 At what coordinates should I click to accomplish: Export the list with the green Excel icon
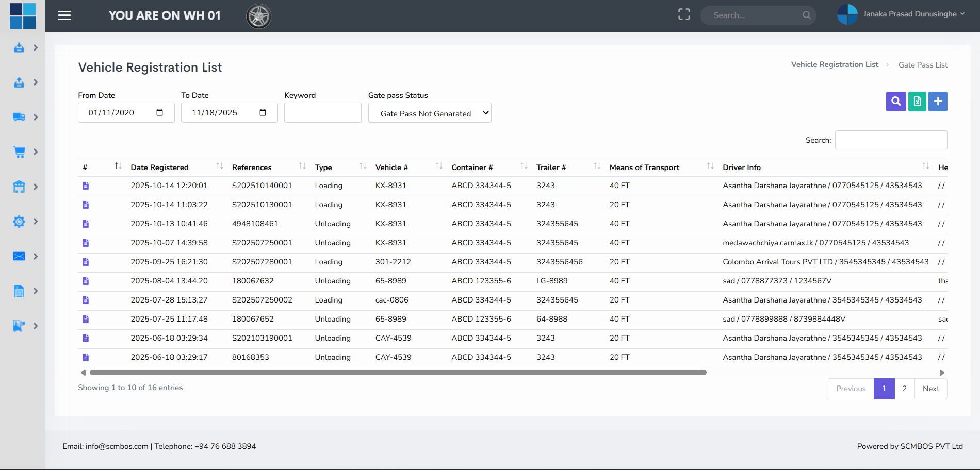[x=917, y=102]
